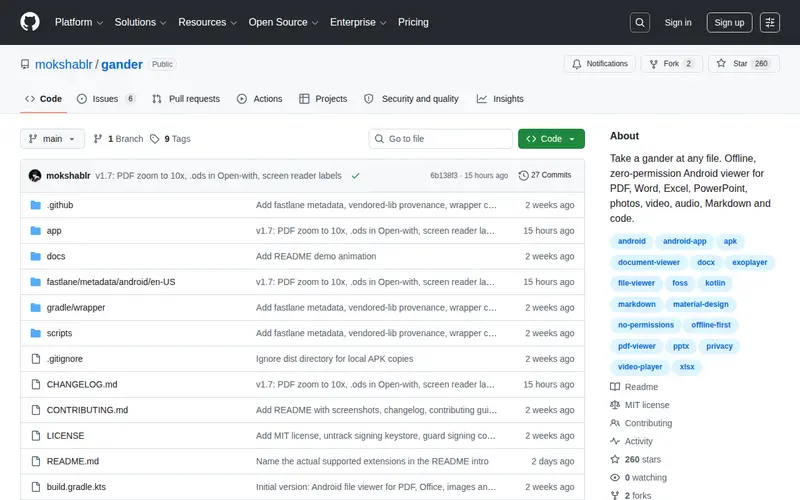Go to GitHub homepage via the Octocat logo
The height and width of the screenshot is (500, 800).
pos(30,22)
